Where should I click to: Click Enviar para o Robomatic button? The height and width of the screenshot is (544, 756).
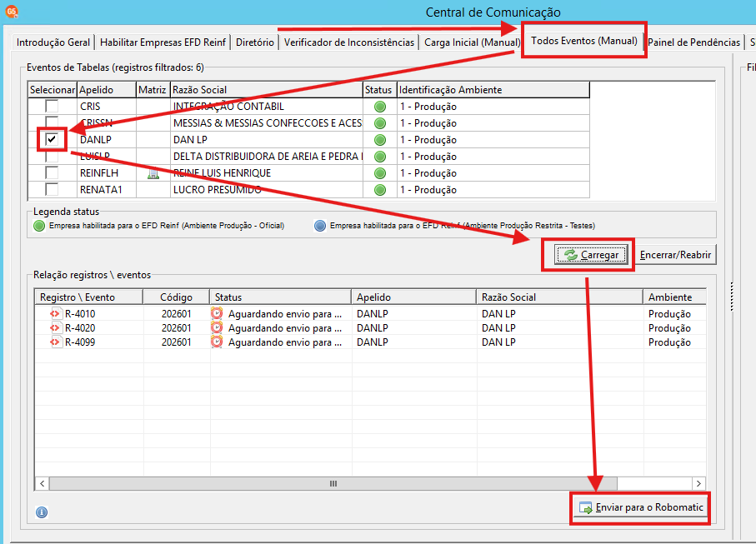642,507
